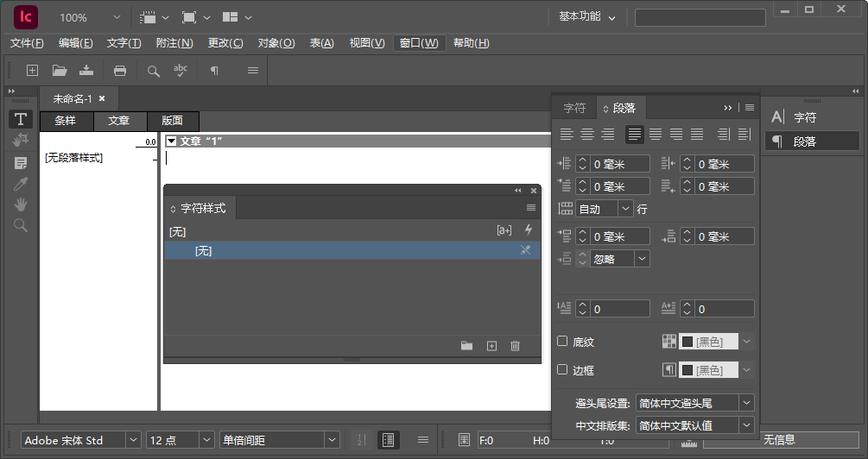Viewport: 868px width, 459px height.
Task: Click the Save icon in toolbar
Action: click(86, 71)
